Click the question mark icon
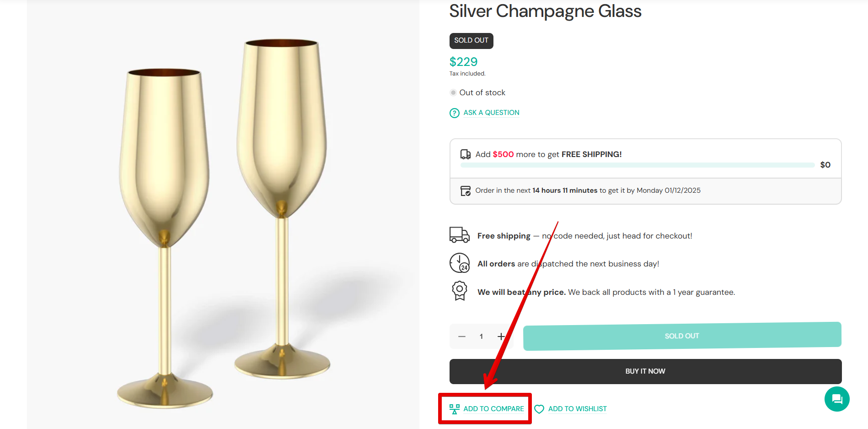This screenshot has height=429, width=868. (454, 113)
